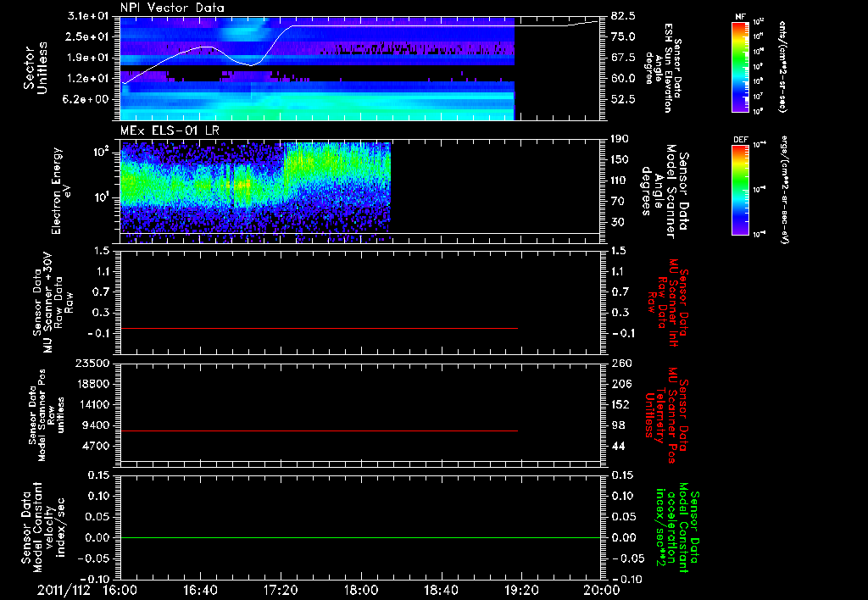868x600 pixels.
Task: Click the 16:00 time tick label
Action: pyautogui.click(x=120, y=590)
